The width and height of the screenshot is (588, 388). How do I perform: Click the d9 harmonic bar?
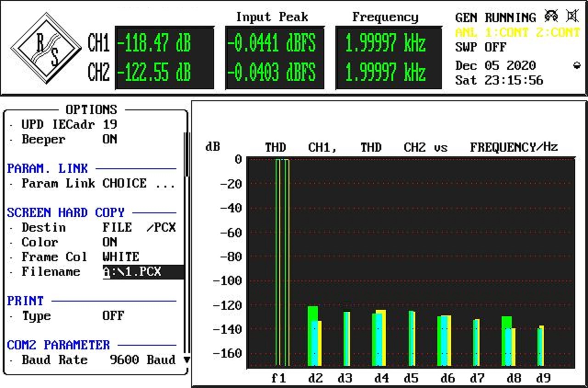click(x=541, y=346)
